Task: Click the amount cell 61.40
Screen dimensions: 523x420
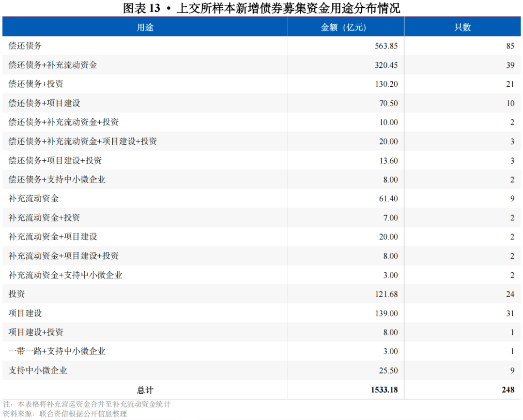Action: 388,199
